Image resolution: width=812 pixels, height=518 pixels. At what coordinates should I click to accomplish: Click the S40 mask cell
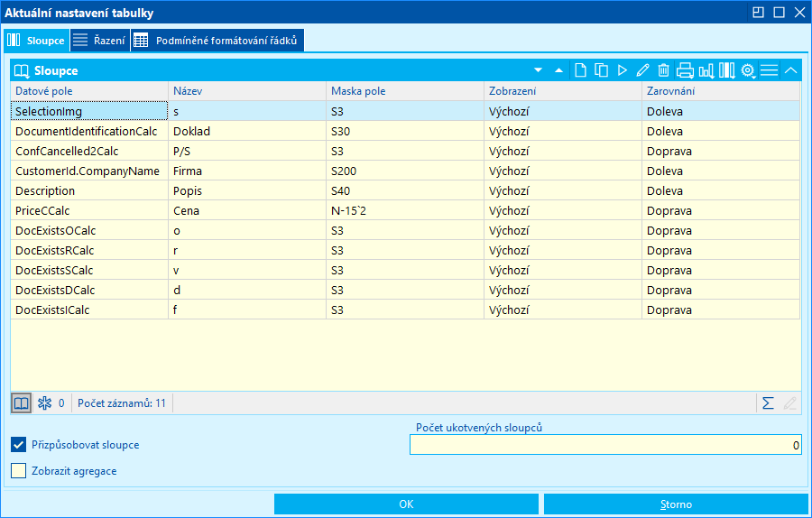click(x=405, y=190)
